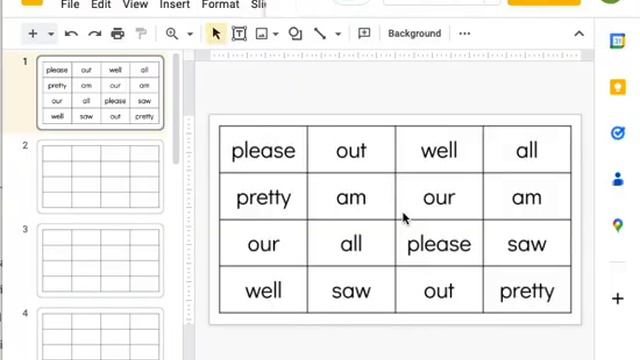Image resolution: width=640 pixels, height=360 pixels.
Task: Open Contacts side panel icon
Action: pos(618,179)
